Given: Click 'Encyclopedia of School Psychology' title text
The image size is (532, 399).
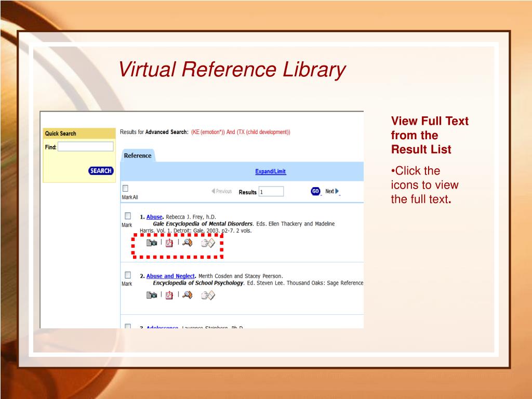Looking at the screenshot, I should (198, 283).
